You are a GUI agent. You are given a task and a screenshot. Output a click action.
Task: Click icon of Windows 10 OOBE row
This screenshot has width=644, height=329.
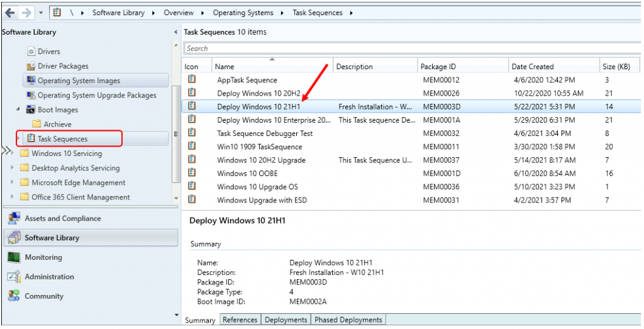pyautogui.click(x=191, y=173)
